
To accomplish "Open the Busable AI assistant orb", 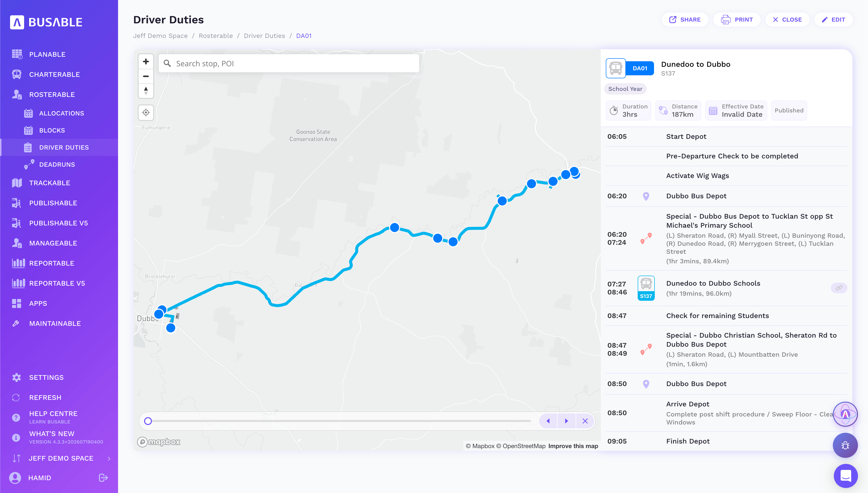I will point(845,414).
